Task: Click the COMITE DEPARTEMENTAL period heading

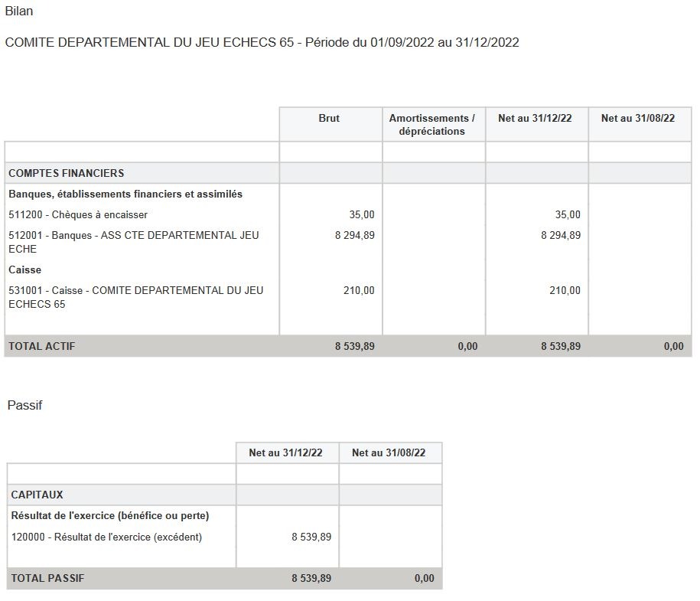Action: pyautogui.click(x=262, y=43)
